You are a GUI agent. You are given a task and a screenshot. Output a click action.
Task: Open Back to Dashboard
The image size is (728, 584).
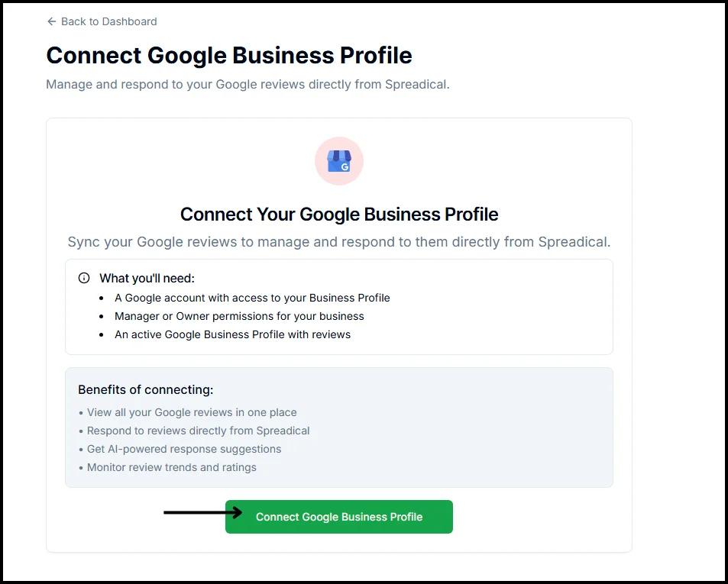tap(101, 21)
